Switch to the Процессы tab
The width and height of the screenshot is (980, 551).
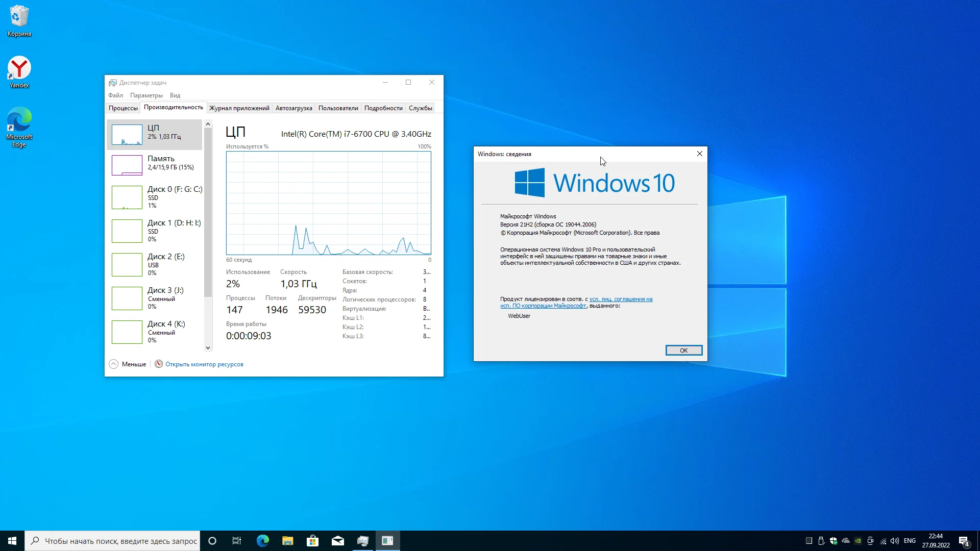(x=123, y=108)
